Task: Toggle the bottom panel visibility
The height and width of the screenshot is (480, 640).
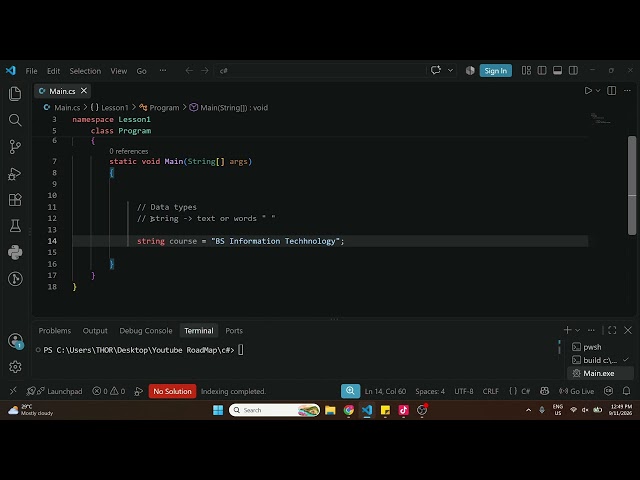Action: (x=557, y=70)
